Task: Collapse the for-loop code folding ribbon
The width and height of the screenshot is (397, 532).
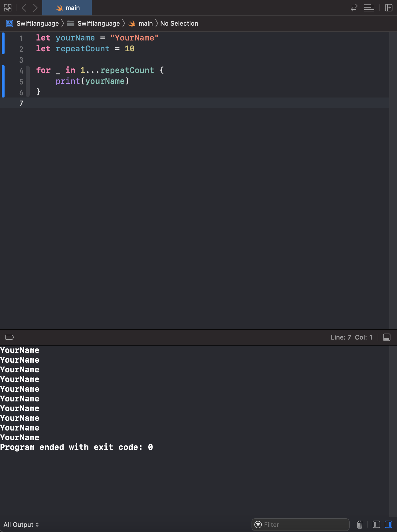Action: coord(28,81)
